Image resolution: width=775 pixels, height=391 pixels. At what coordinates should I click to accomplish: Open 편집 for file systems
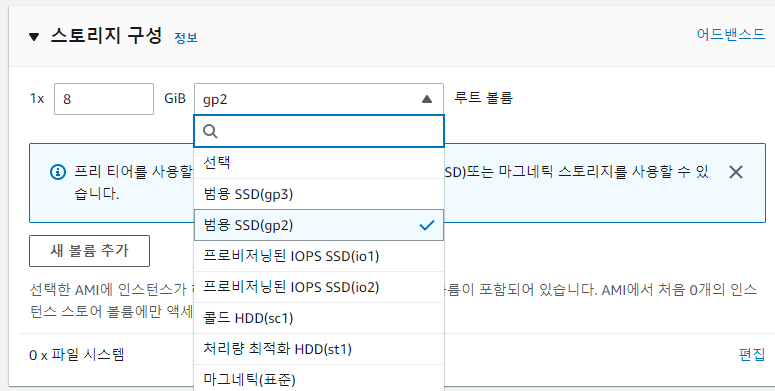pyautogui.click(x=752, y=354)
